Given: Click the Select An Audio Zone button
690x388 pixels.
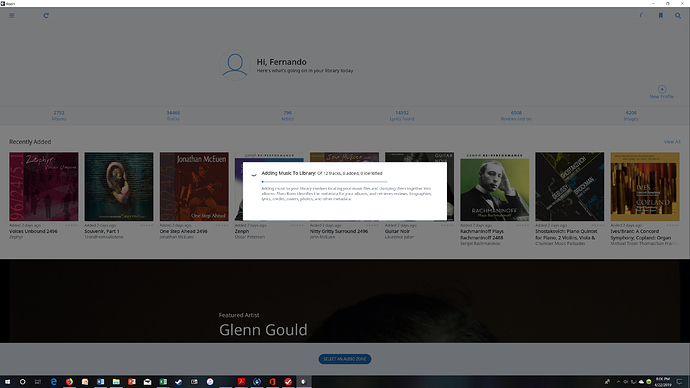Looking at the screenshot, I should coord(345,359).
